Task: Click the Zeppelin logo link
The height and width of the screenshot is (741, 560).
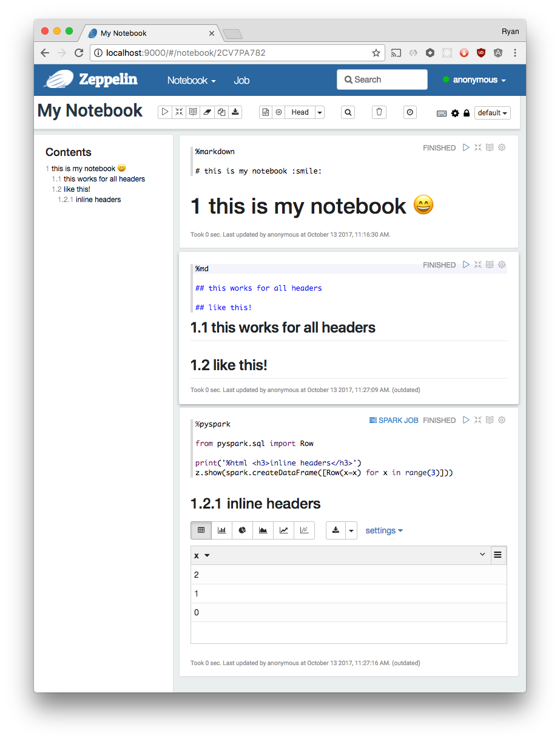Action: tap(91, 80)
